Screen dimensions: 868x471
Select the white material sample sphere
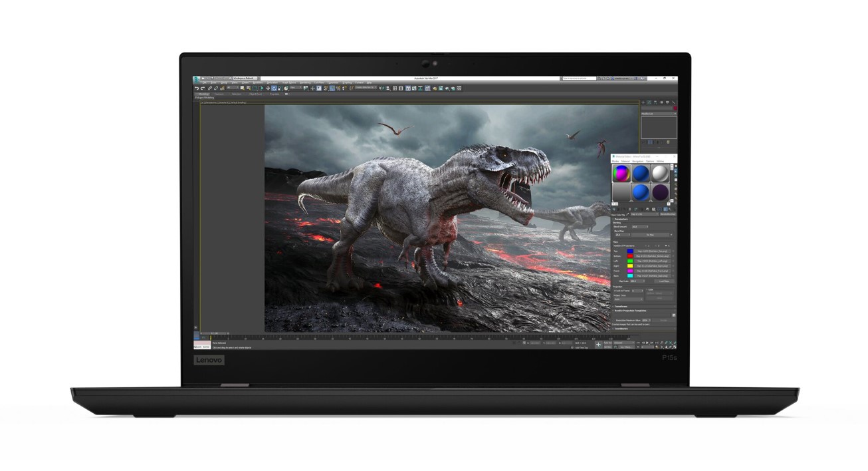click(660, 173)
